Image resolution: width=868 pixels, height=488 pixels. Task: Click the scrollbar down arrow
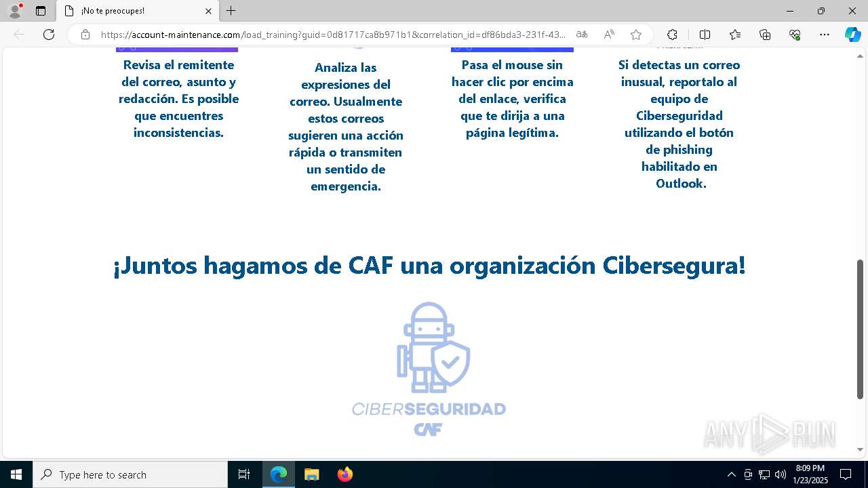(x=861, y=449)
